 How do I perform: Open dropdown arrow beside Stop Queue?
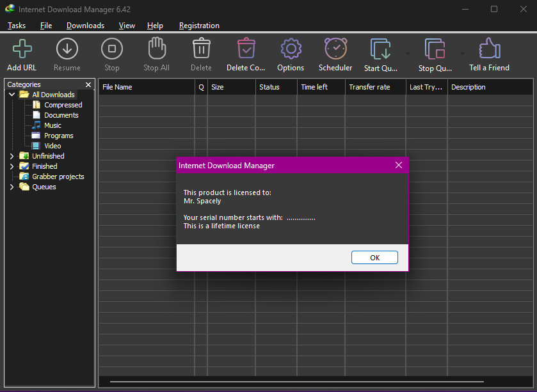pos(462,54)
